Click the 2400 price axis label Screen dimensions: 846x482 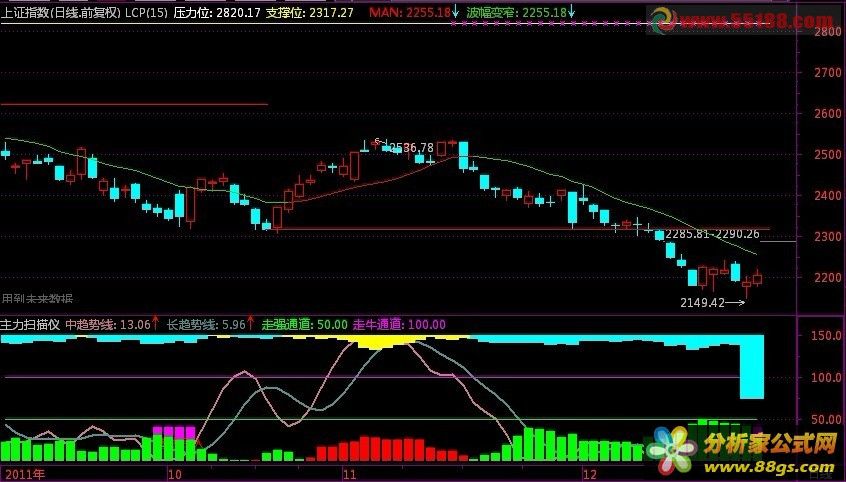tap(827, 195)
